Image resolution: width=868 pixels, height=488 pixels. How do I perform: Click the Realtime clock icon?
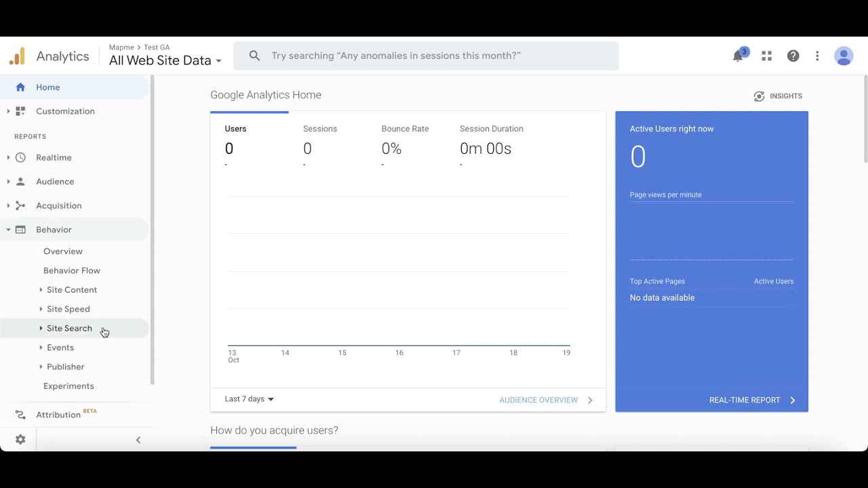click(x=20, y=157)
